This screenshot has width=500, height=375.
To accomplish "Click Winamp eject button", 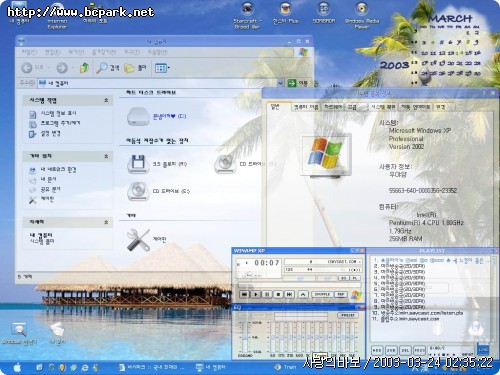I will (303, 294).
